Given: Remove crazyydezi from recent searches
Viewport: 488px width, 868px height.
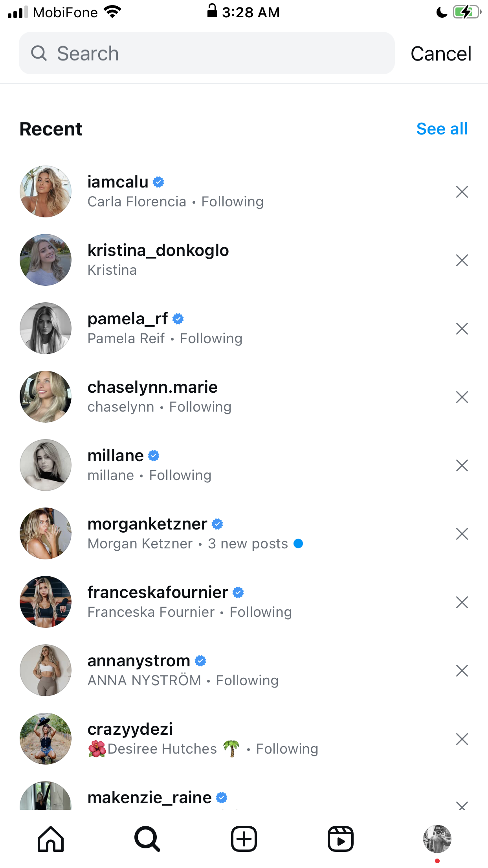Looking at the screenshot, I should tap(462, 739).
